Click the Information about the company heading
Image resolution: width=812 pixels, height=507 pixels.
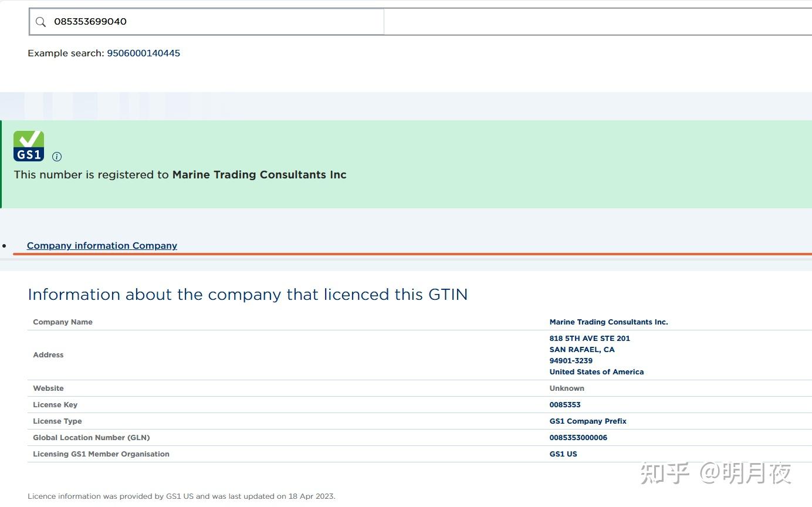[248, 294]
